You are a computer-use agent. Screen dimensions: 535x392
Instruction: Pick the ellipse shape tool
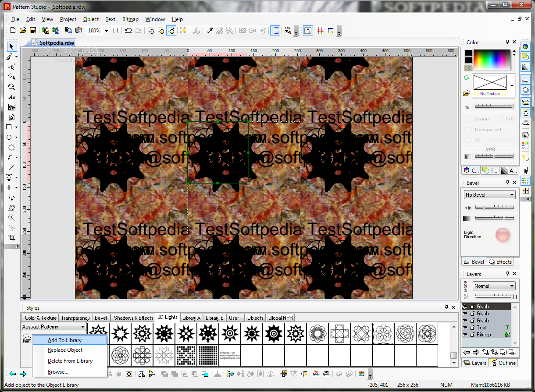tap(9, 137)
